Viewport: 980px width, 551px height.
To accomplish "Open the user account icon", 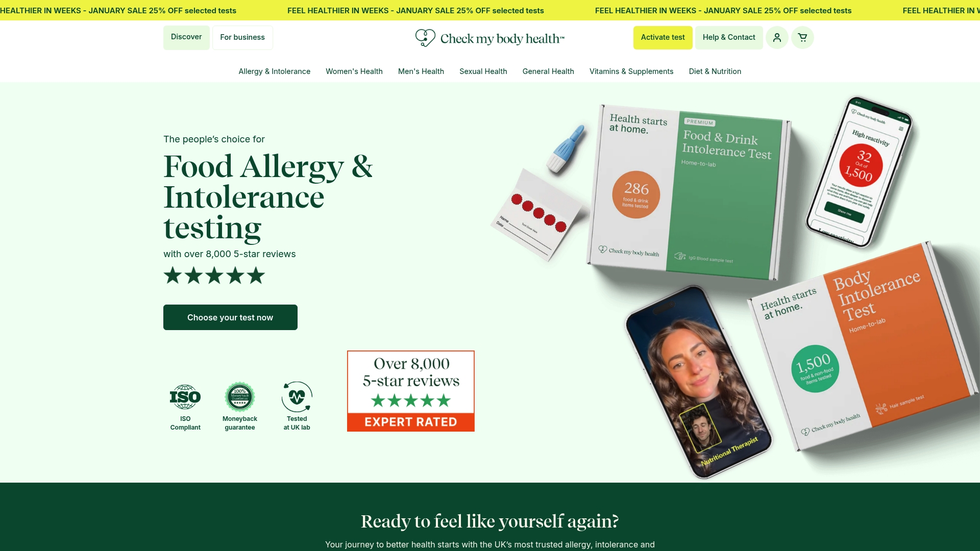I will point(777,38).
